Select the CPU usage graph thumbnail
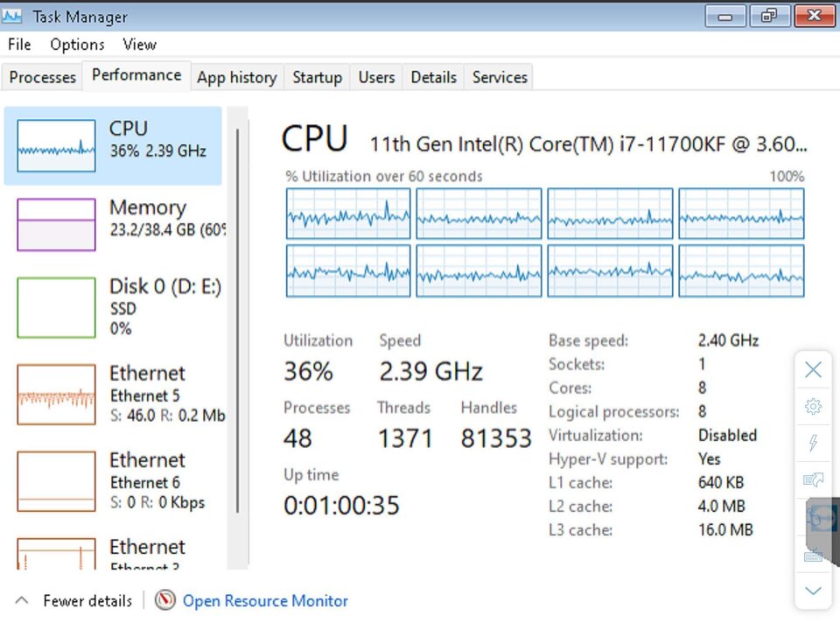 [x=56, y=146]
